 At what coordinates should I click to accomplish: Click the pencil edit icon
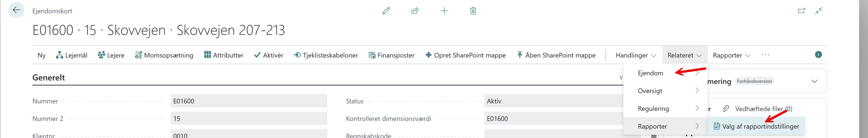coord(386,11)
